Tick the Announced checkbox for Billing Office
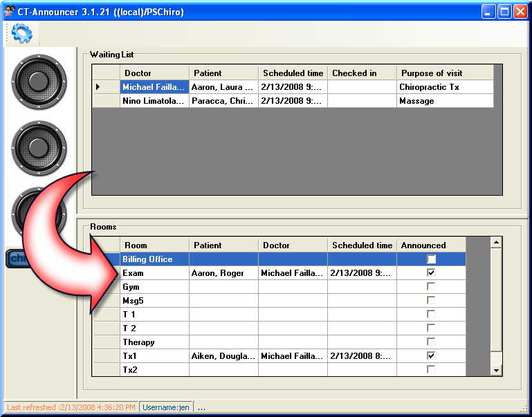Viewport: 532px width, 417px height. click(431, 259)
